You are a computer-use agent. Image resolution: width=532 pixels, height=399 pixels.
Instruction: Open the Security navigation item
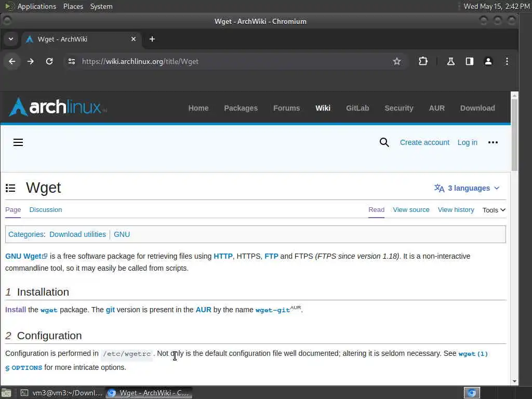pyautogui.click(x=398, y=108)
